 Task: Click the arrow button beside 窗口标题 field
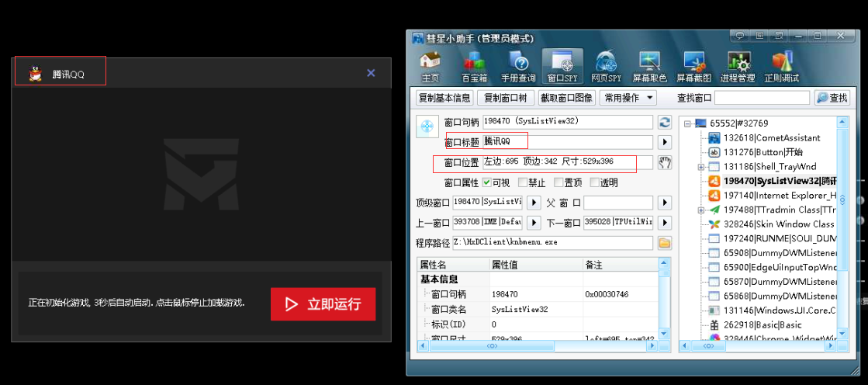pos(664,142)
